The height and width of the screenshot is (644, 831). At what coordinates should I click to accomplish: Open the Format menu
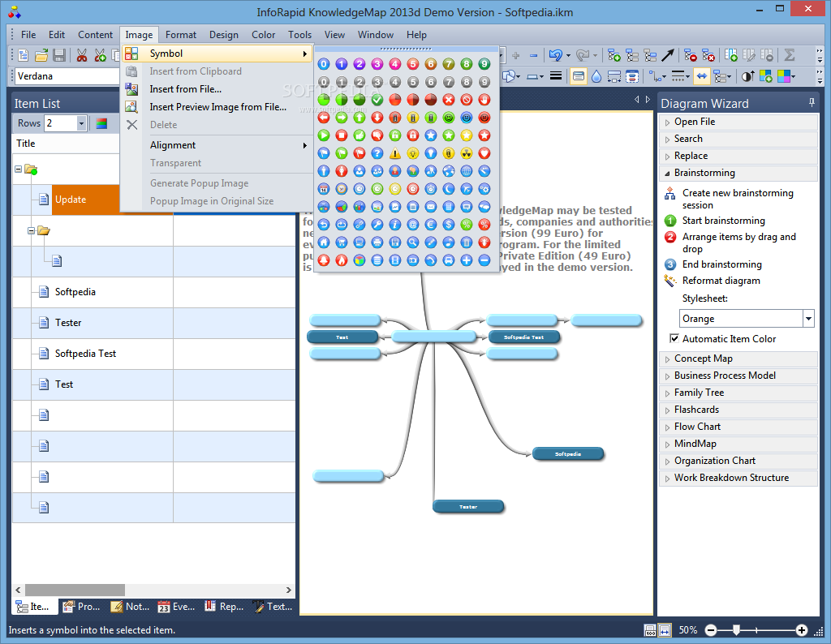click(x=181, y=35)
